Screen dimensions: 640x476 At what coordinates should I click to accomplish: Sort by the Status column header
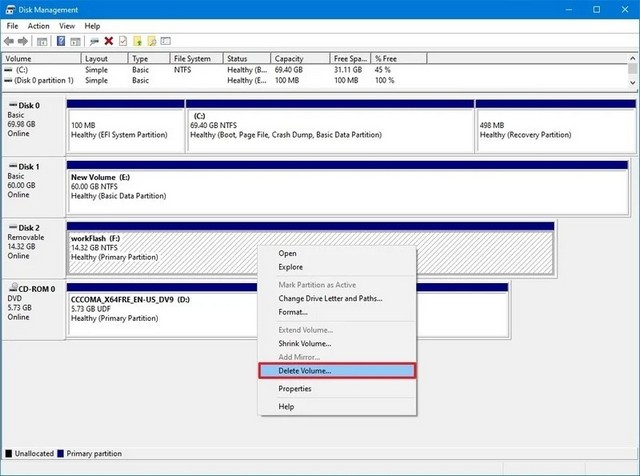(x=247, y=58)
